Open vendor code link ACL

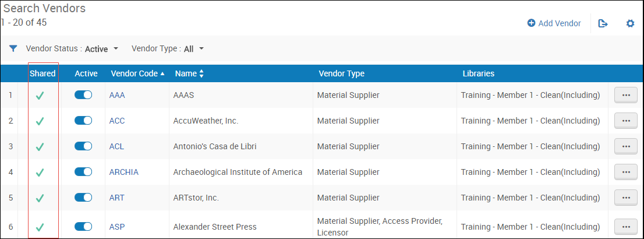116,146
